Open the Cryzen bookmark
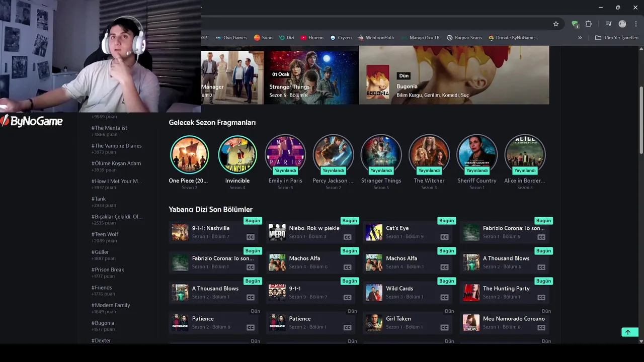Image resolution: width=644 pixels, height=362 pixels. 341,38
